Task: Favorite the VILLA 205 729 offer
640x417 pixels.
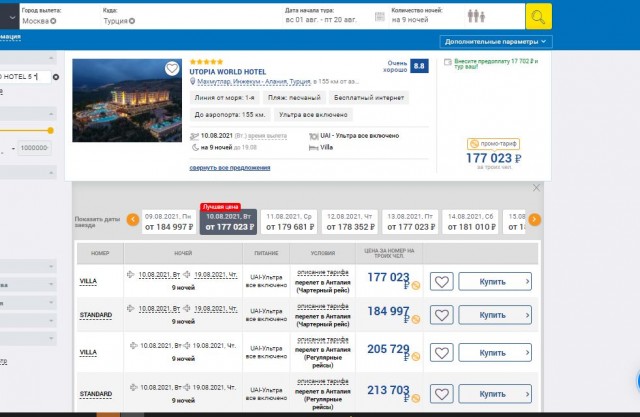Action: click(442, 353)
